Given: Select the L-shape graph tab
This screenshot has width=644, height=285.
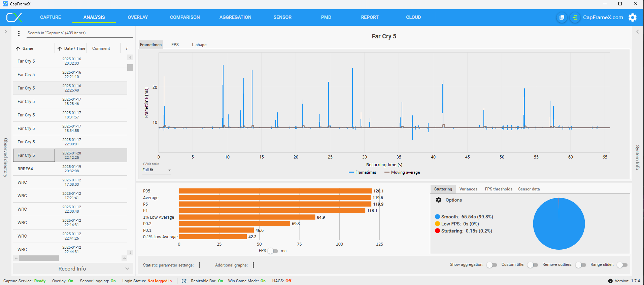Looking at the screenshot, I should 199,45.
